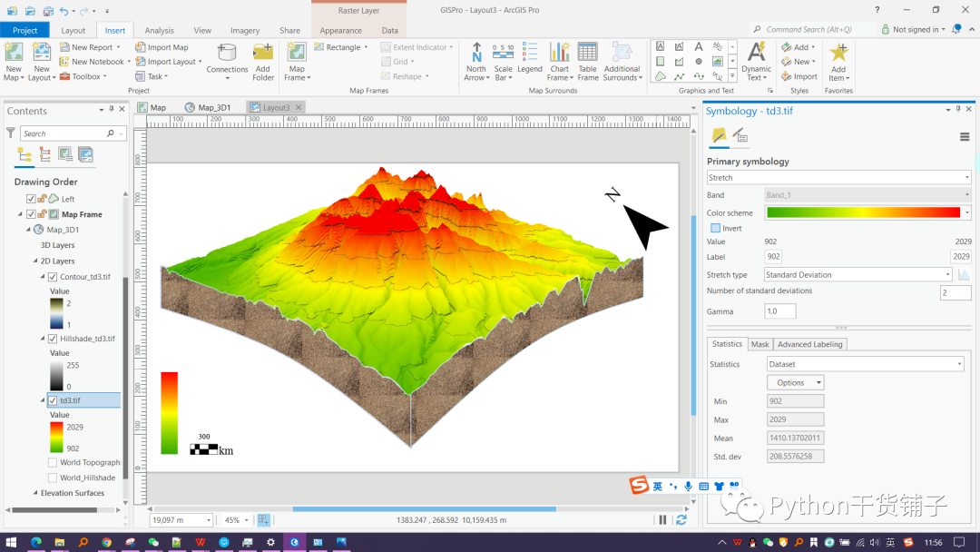Click the Hillshade grayscale ramp swatch
The height and width of the screenshot is (552, 980).
click(x=56, y=376)
